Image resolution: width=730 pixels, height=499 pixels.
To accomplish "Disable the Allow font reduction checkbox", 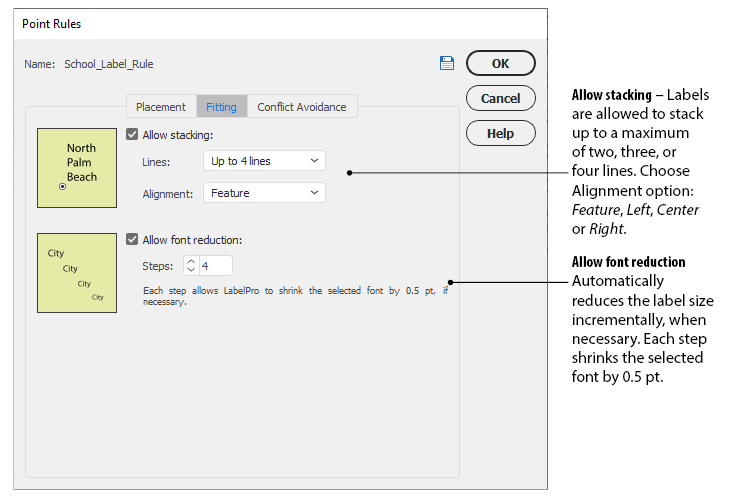I will click(x=133, y=240).
